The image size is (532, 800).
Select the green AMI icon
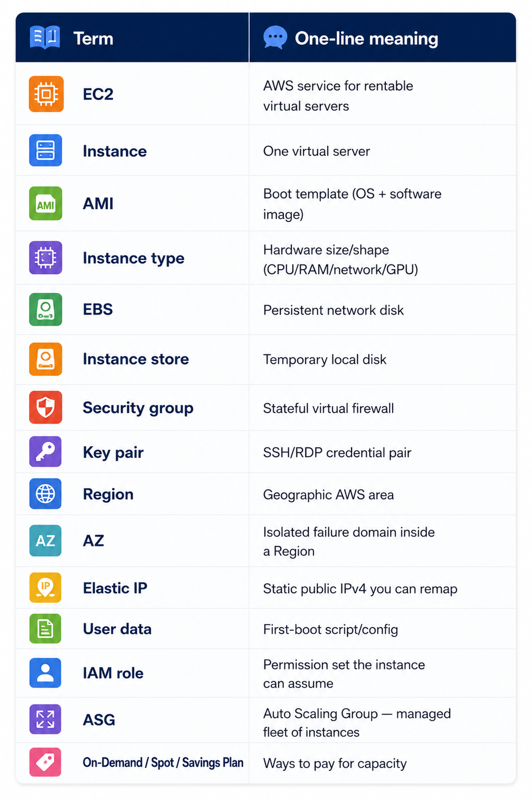point(46,204)
